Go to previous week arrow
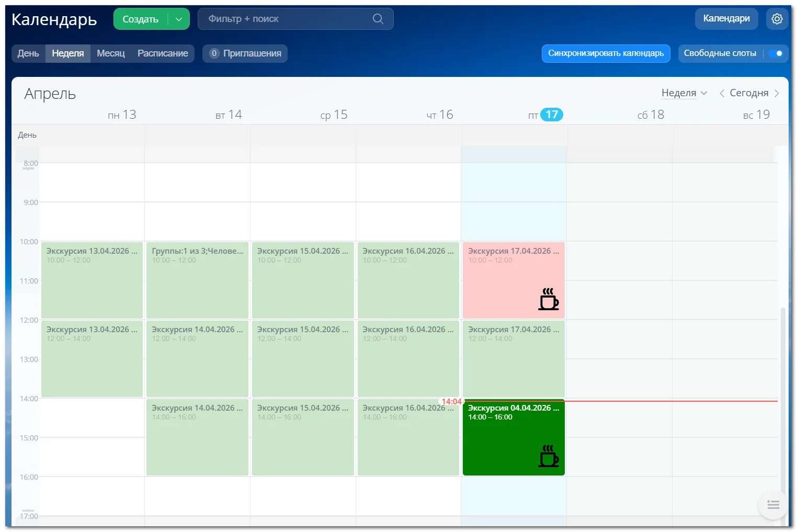 tap(722, 93)
